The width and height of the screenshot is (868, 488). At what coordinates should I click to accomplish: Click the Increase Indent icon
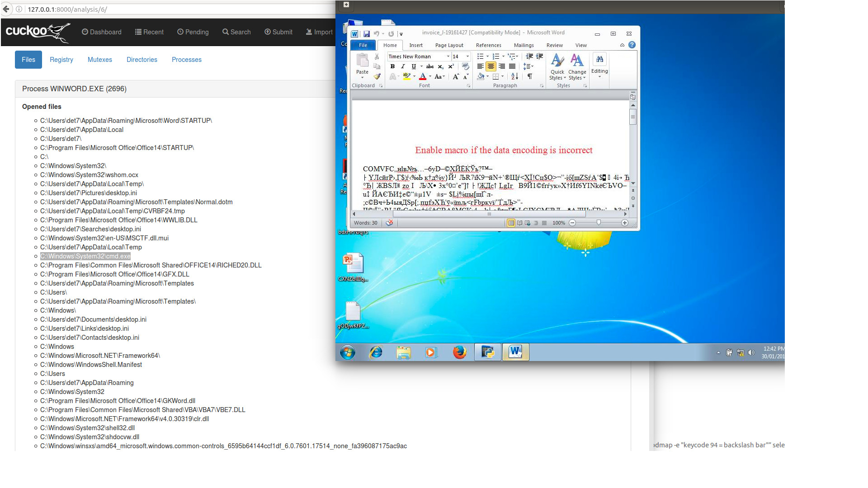click(539, 56)
